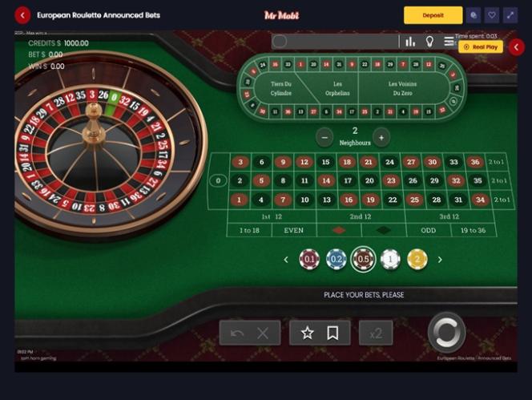Enter fullscreen with the expand arrows icon

point(510,15)
